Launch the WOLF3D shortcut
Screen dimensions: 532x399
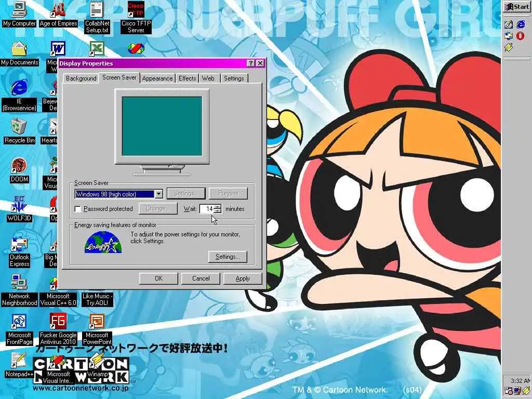coord(19,209)
